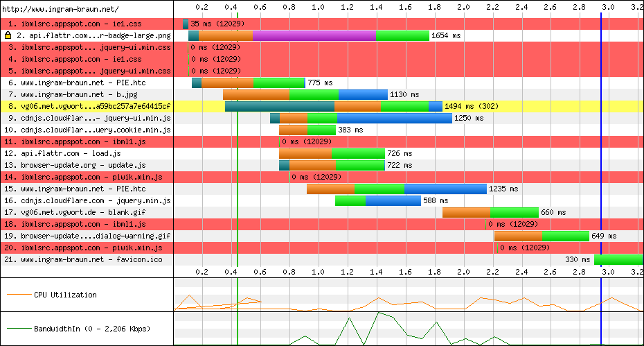Click the blue vertical document-complete marker line
This screenshot has height=346, width=644.
[x=600, y=173]
